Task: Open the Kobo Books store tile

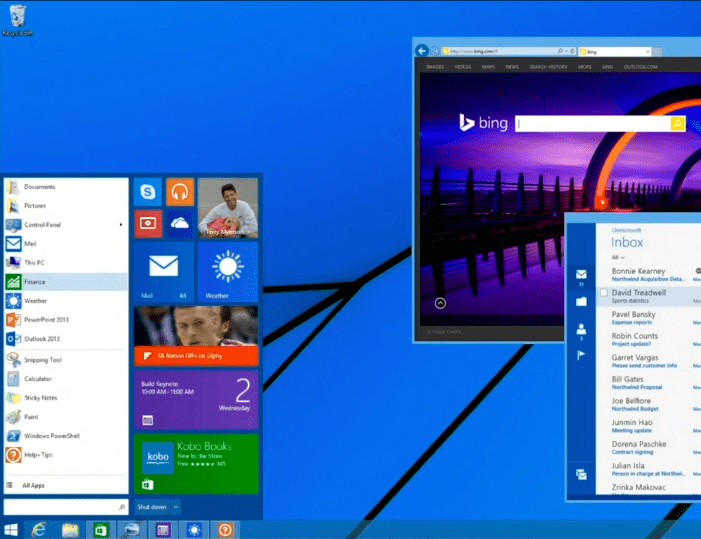Action: (196, 464)
